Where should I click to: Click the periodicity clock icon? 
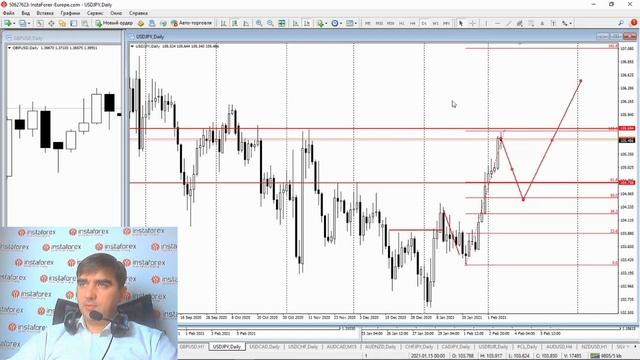(335, 23)
